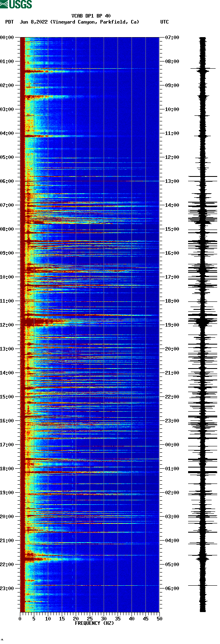The image size is (220, 644).
Task: Click the 07:00 label on the UTC axis
Action: 172,38
